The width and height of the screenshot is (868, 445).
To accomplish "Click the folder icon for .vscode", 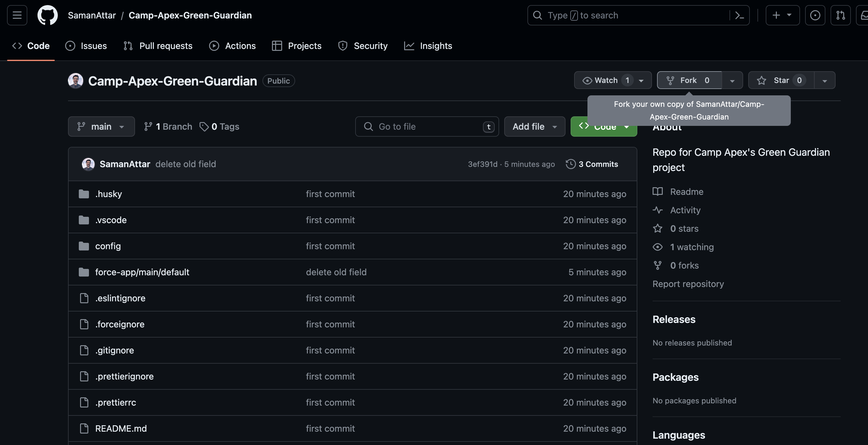I will pos(84,220).
